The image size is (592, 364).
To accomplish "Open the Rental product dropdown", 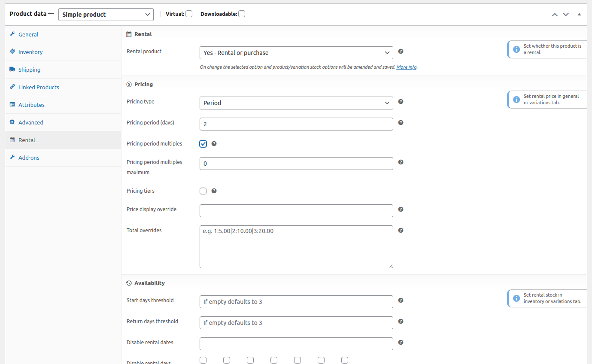I will pos(296,52).
